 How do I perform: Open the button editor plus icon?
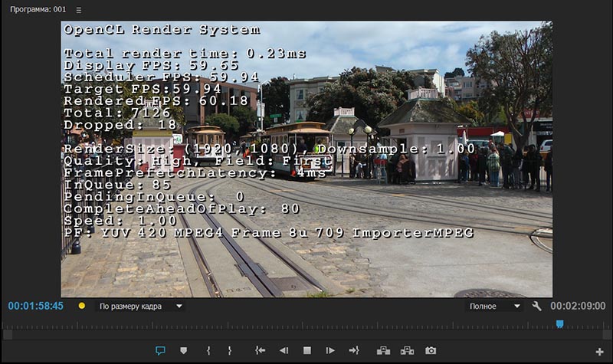[x=599, y=352]
